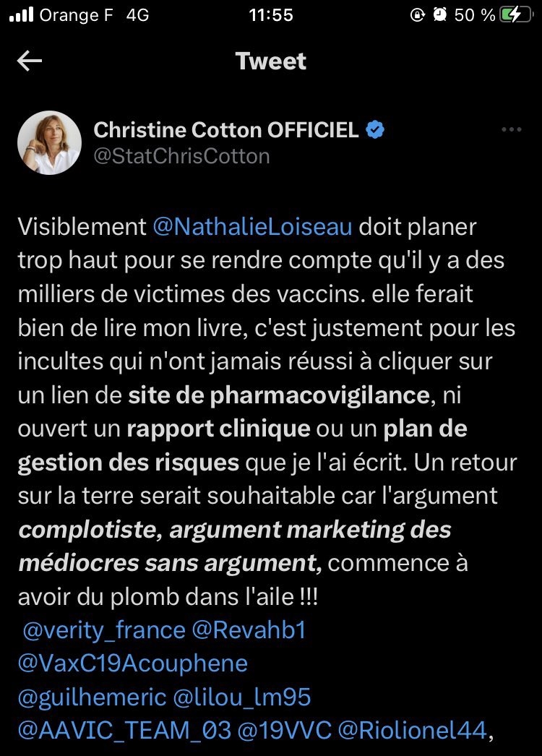Open the @Revahb1 mention
The image size is (542, 756).
(249, 630)
